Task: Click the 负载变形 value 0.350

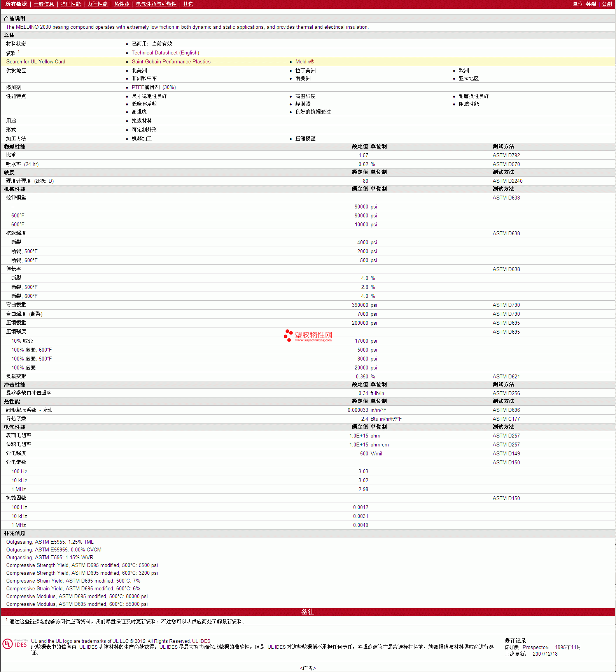Action: pos(362,376)
